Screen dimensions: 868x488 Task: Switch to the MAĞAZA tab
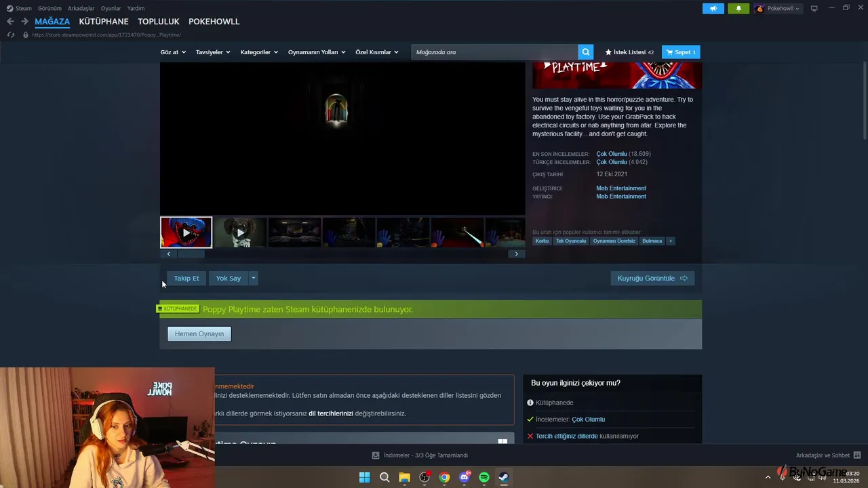[x=52, y=22]
